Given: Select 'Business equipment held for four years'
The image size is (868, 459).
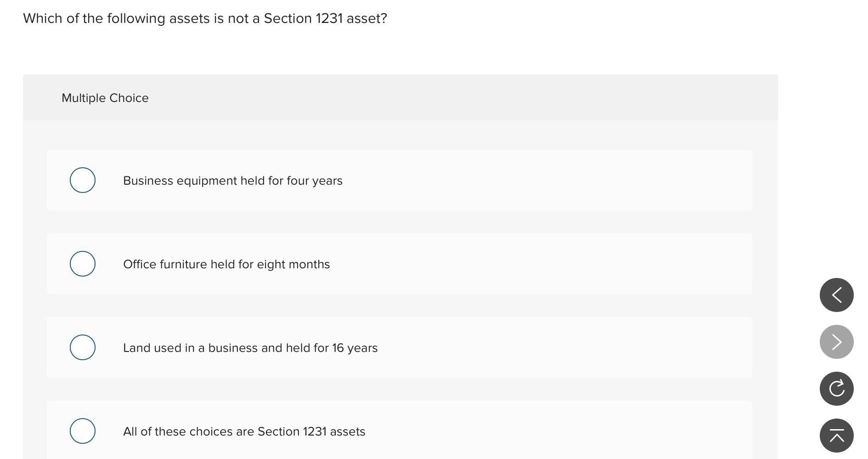Looking at the screenshot, I should click(83, 180).
